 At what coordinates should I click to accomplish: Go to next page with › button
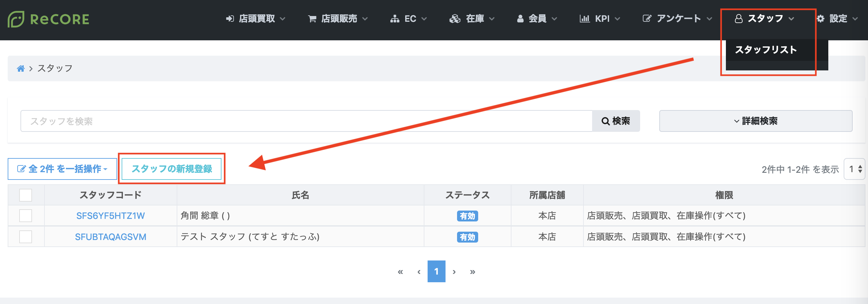tap(454, 272)
